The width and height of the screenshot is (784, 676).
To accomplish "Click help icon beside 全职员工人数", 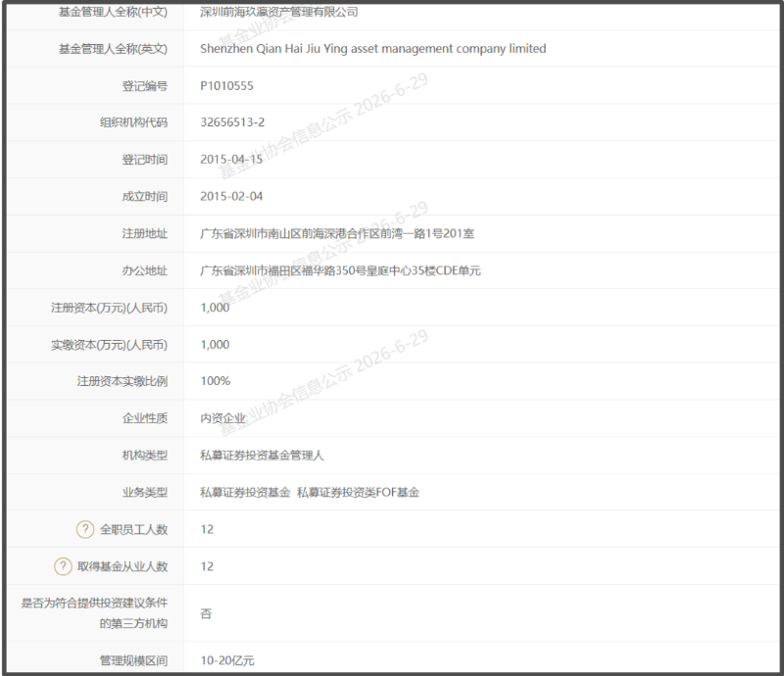I will [85, 529].
